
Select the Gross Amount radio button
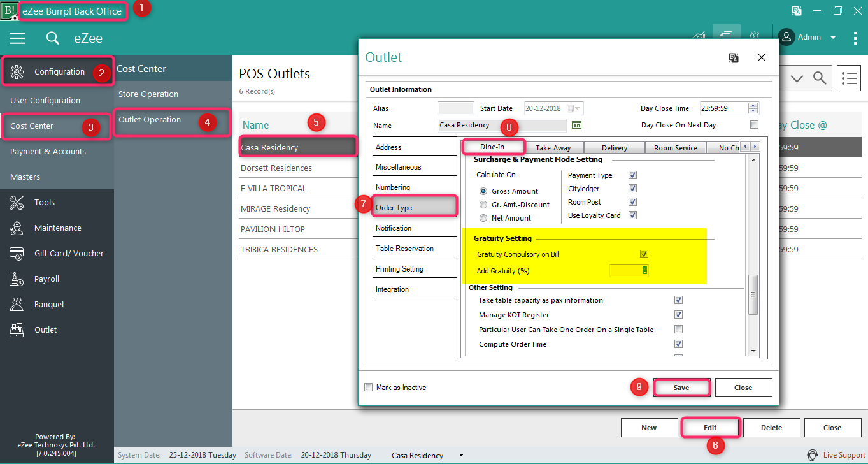point(483,191)
